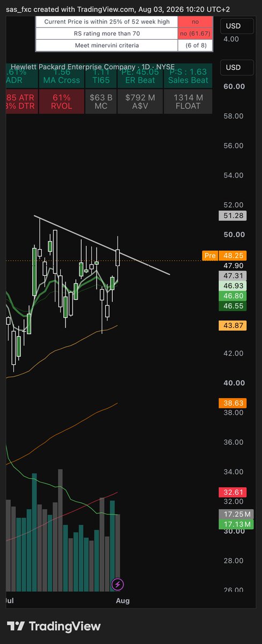Viewport: 262px width, 644px height.
Task: Click the Sales Beat indicator cell
Action: [x=188, y=76]
